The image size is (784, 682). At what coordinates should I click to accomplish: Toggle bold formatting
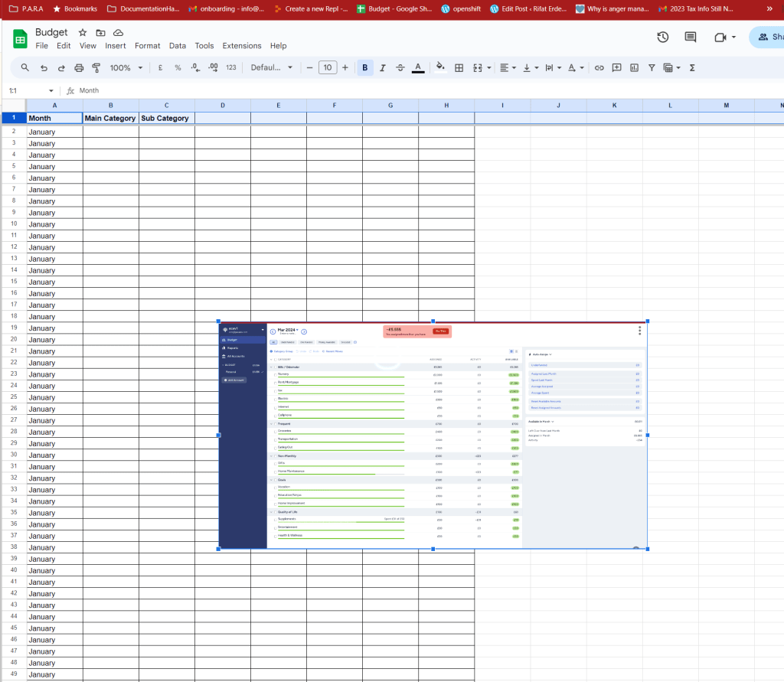pyautogui.click(x=365, y=67)
